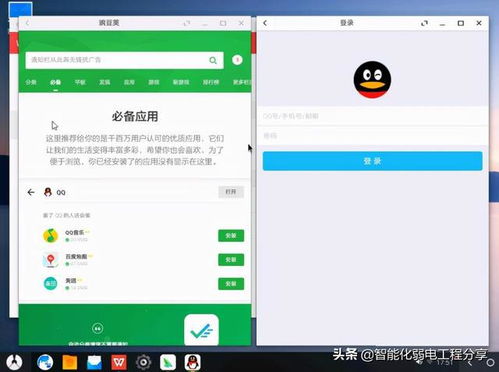This screenshot has width=499, height=372.
Task: Open settings gear in the taskbar
Action: (144, 362)
